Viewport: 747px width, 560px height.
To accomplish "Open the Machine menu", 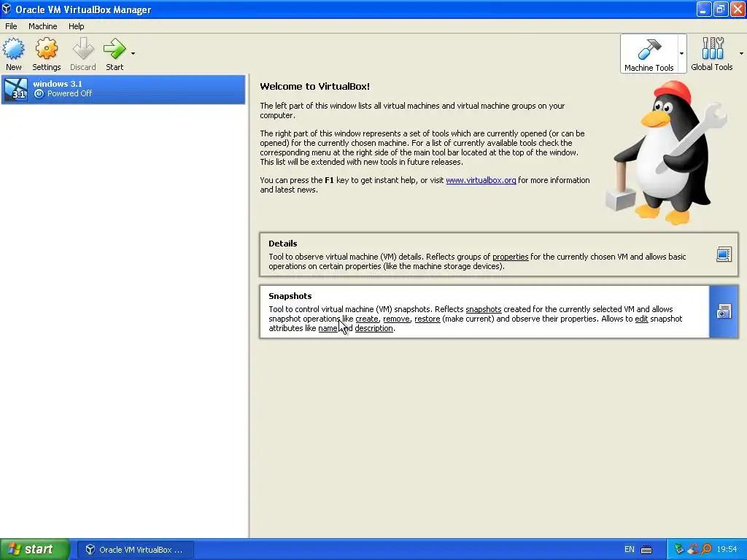I will tap(43, 26).
